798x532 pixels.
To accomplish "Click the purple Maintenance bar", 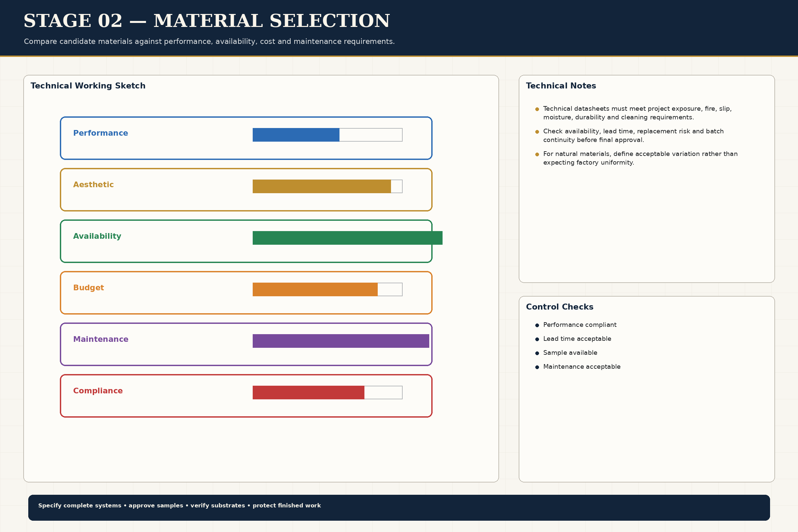I will coord(341,341).
